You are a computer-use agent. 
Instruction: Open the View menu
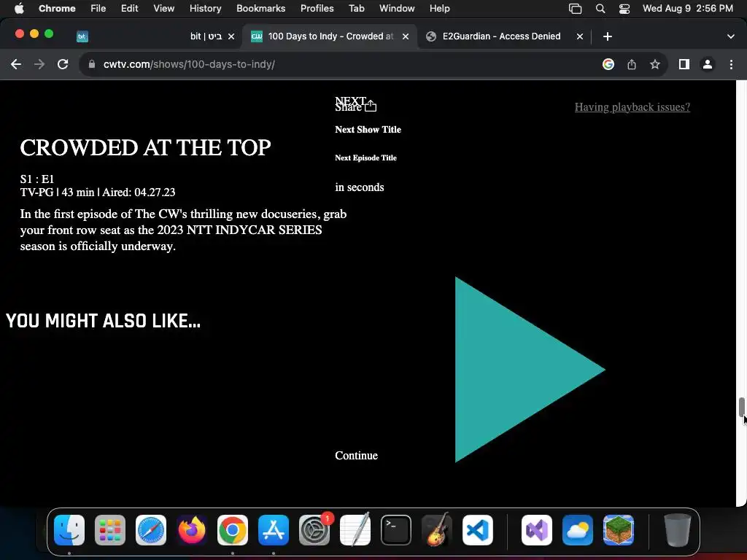(x=164, y=9)
